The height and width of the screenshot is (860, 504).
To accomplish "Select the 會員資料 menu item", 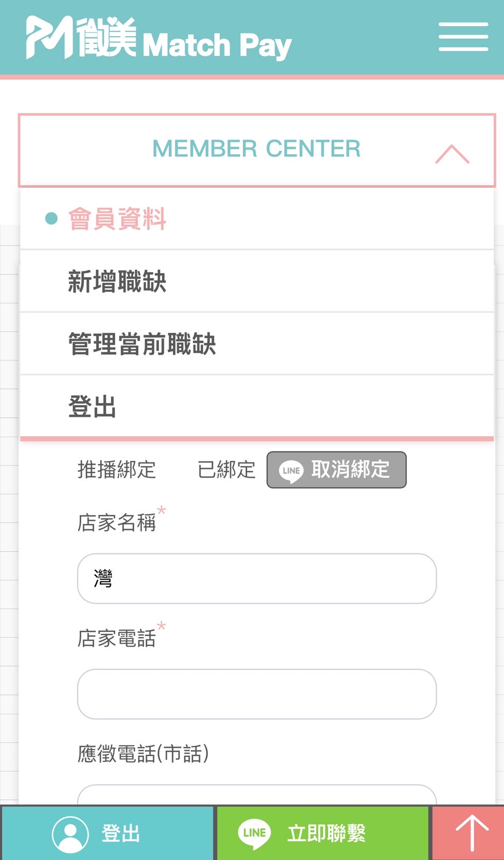I will coord(117,219).
